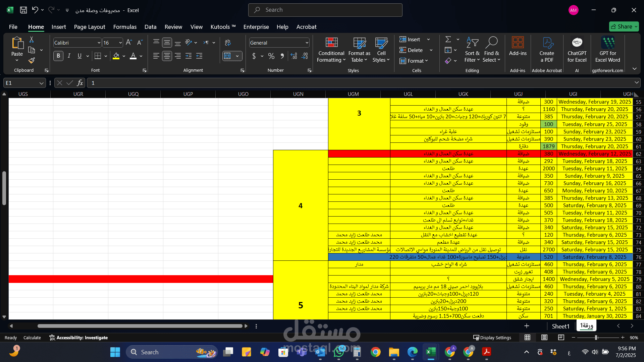The image size is (644, 362).
Task: Open Display Settings in status bar
Action: click(492, 338)
